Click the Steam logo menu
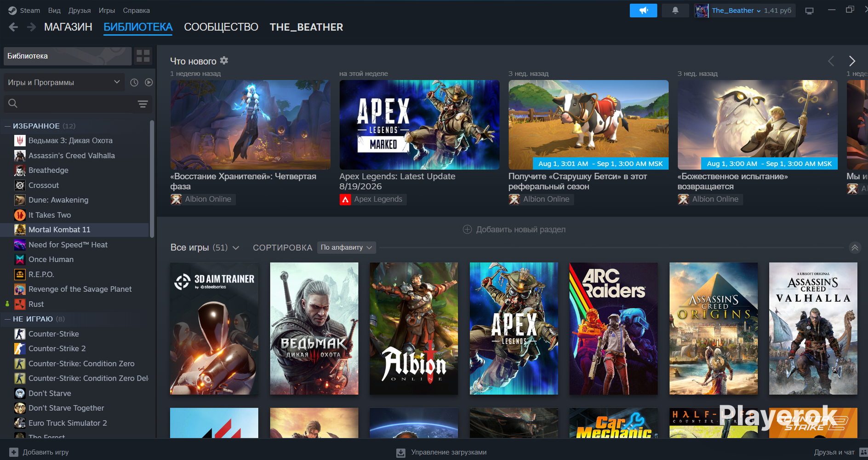This screenshot has height=460, width=868. (24, 10)
